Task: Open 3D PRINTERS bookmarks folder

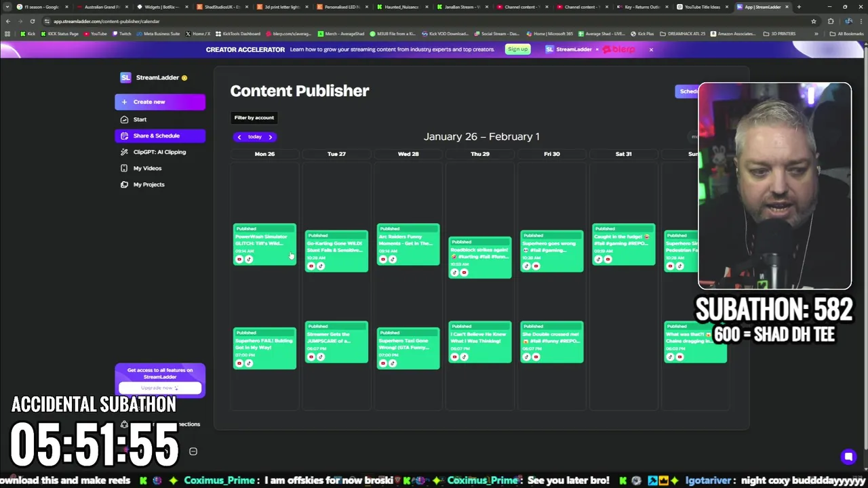Action: pyautogui.click(x=781, y=34)
